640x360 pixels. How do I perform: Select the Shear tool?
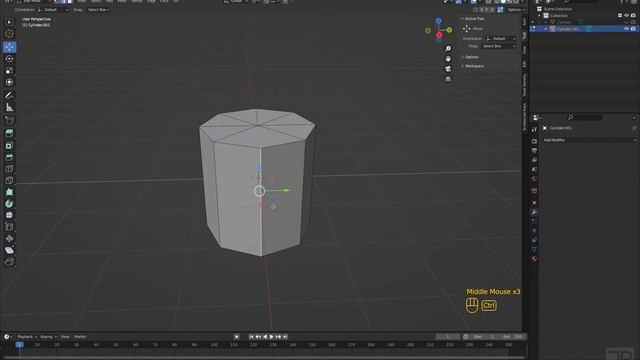[x=9, y=250]
